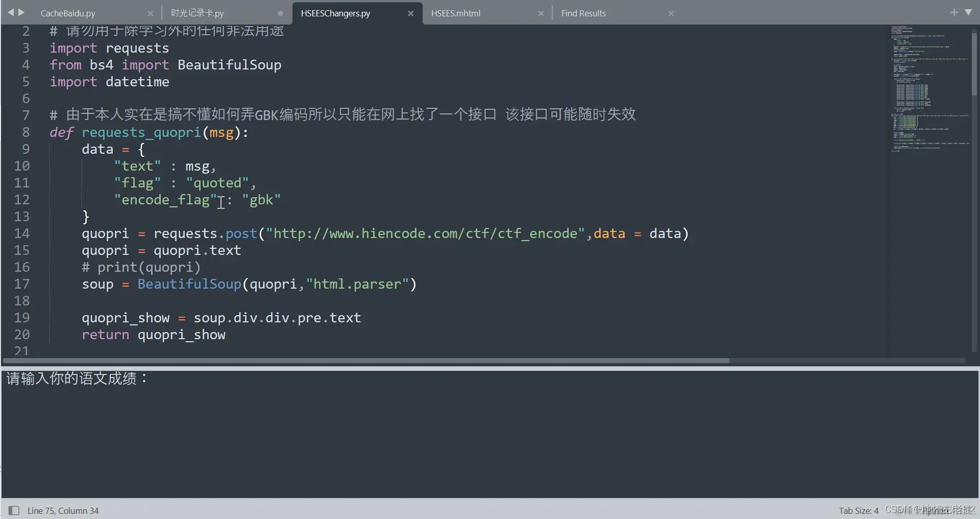980x519 pixels.
Task: Click the closing brace on line 13
Action: (86, 217)
